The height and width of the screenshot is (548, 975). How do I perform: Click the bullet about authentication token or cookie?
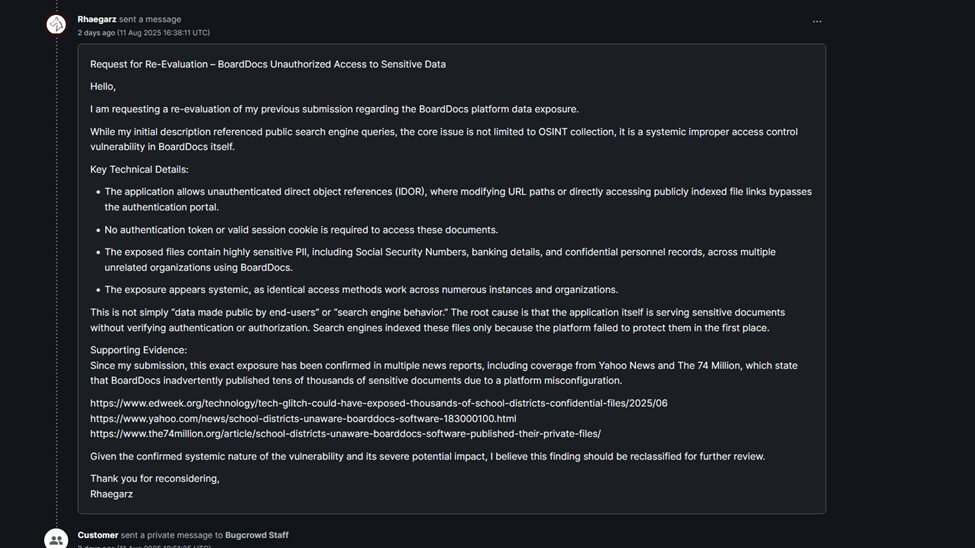pos(301,230)
